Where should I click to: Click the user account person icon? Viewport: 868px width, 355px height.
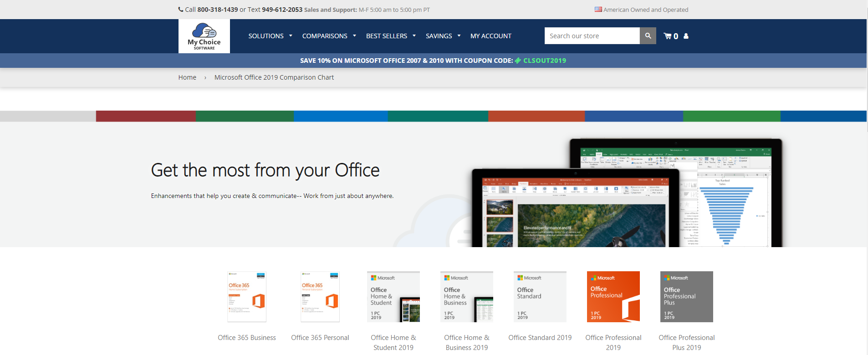click(686, 36)
